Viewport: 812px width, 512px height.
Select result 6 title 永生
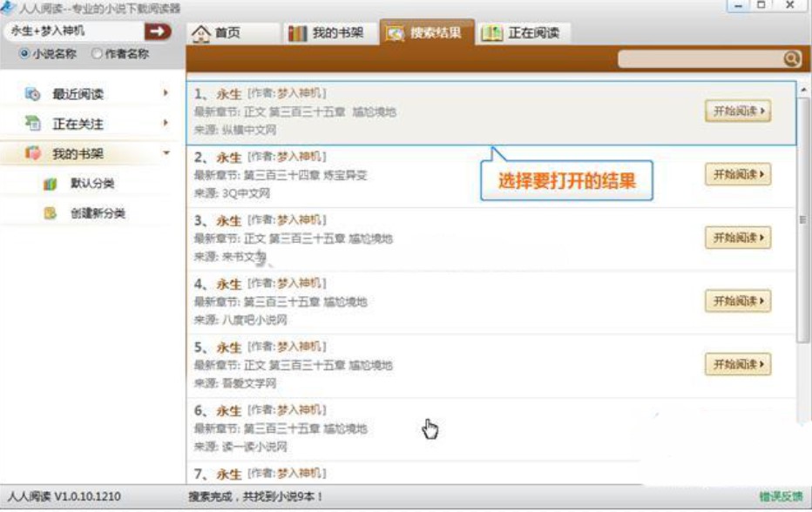click(x=229, y=411)
